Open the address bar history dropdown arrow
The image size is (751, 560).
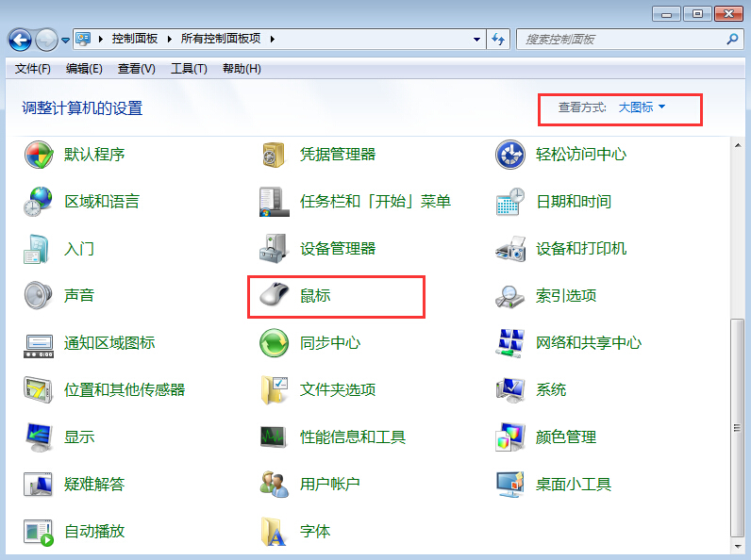tap(476, 40)
